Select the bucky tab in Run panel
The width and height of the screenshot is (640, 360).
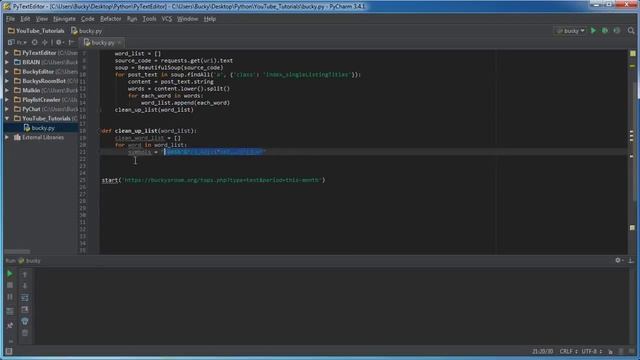pos(29,260)
